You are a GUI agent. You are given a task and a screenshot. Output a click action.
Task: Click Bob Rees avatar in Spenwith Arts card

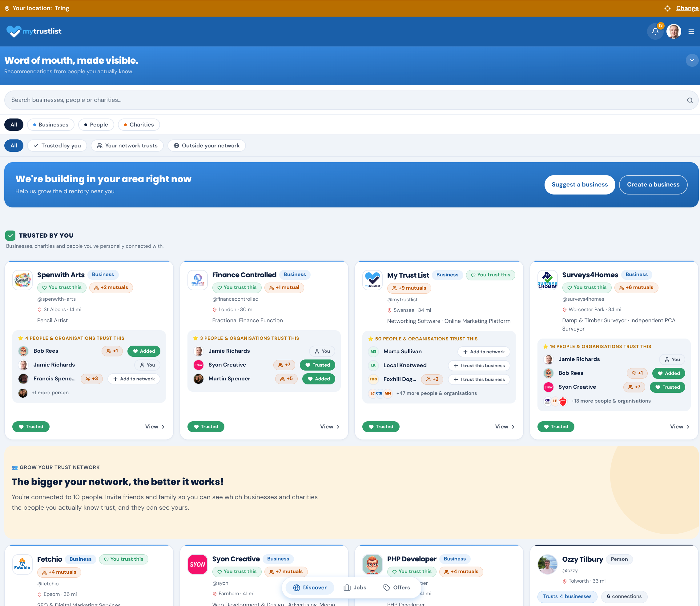23,351
